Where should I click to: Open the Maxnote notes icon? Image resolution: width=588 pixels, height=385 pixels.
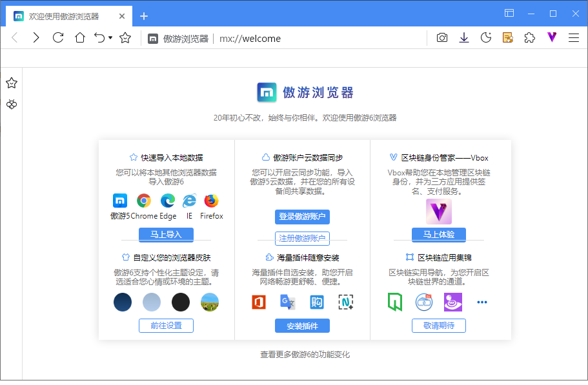508,38
